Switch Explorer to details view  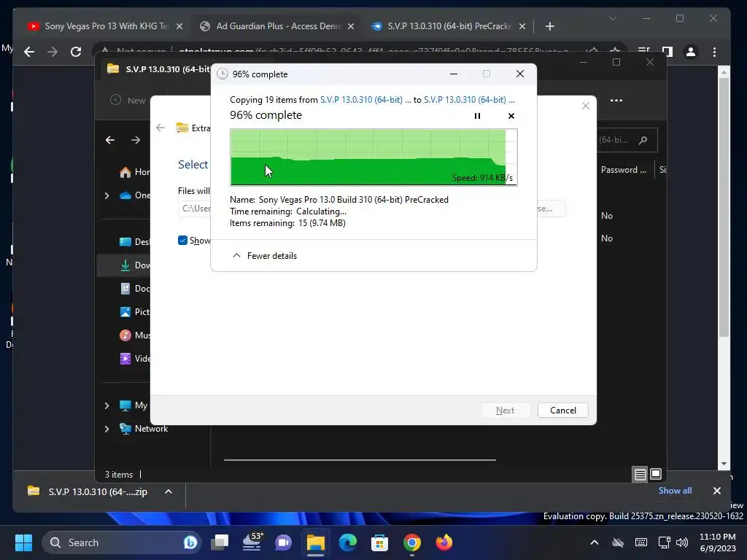point(640,474)
